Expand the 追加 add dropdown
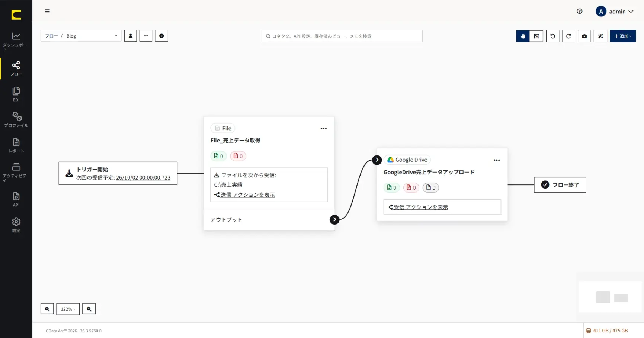Image resolution: width=644 pixels, height=338 pixels. click(623, 36)
